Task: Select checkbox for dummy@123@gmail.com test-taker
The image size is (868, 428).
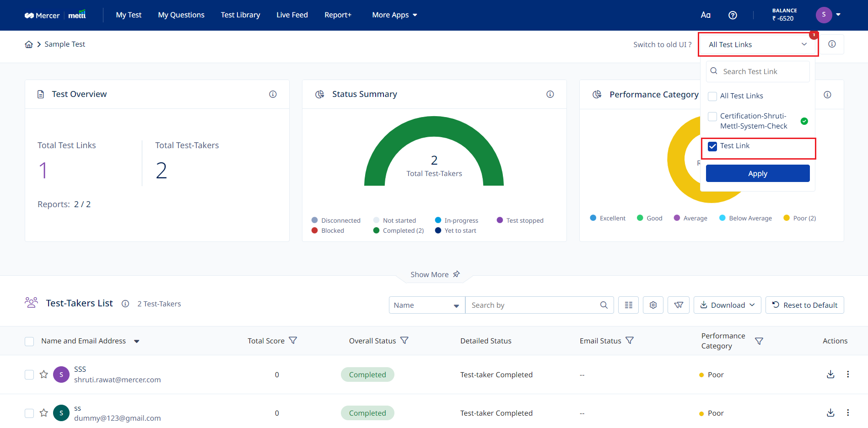Action: point(29,413)
